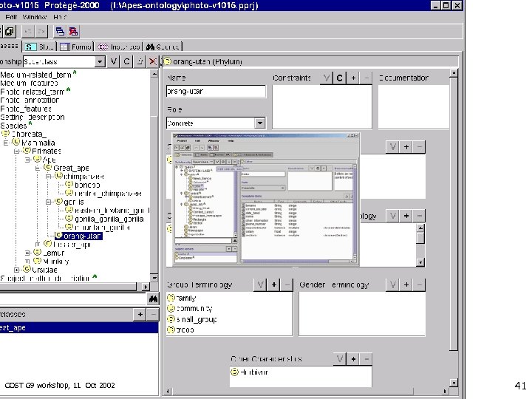This screenshot has height=399, width=532.
Task: Collapse the gorilla tree node
Action: [49, 202]
